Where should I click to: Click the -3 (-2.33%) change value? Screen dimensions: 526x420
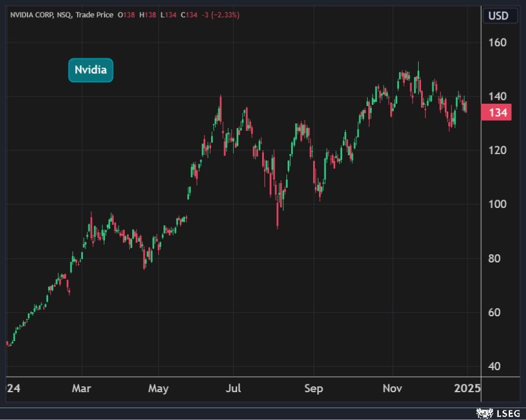219,15
